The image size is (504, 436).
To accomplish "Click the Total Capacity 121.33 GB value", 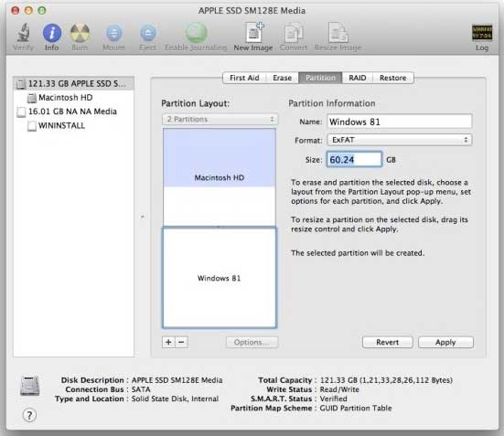I will tap(386, 380).
